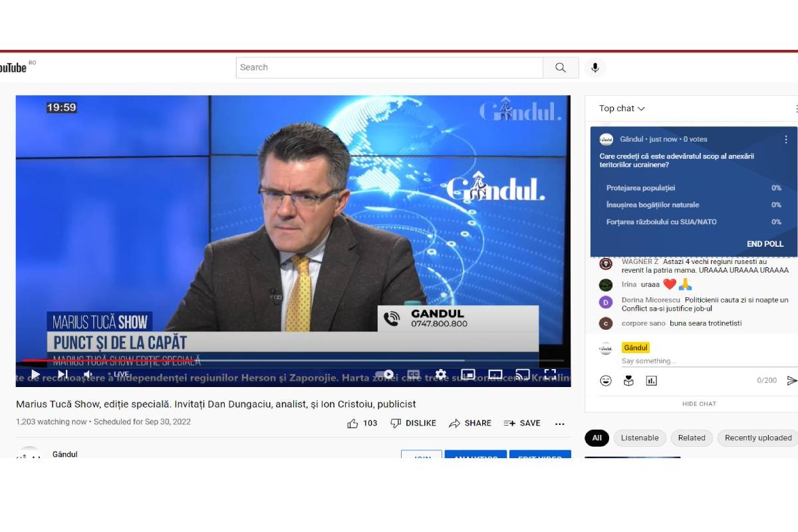The image size is (798, 532).
Task: Open the Super Chat heart-box icon
Action: pyautogui.click(x=628, y=381)
